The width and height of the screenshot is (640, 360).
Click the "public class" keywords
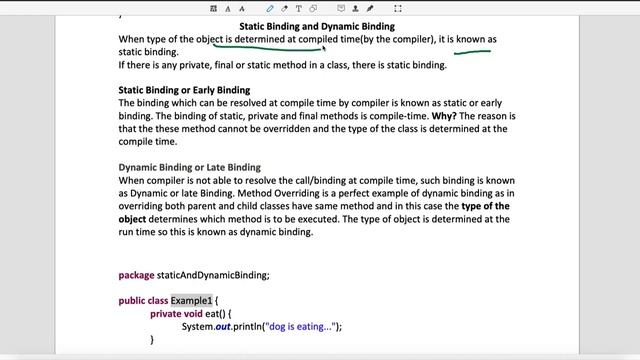(x=143, y=301)
